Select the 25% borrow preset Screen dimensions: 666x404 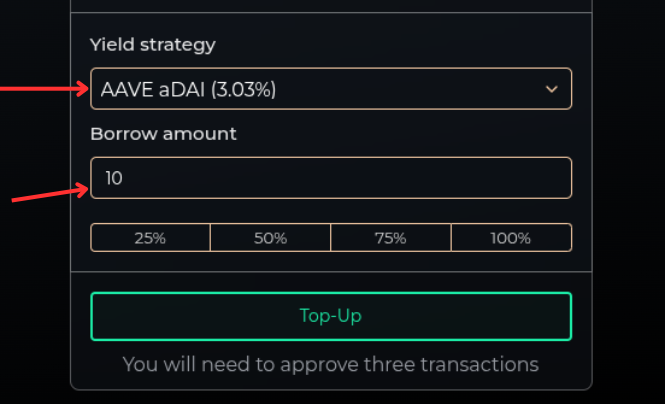(x=150, y=237)
